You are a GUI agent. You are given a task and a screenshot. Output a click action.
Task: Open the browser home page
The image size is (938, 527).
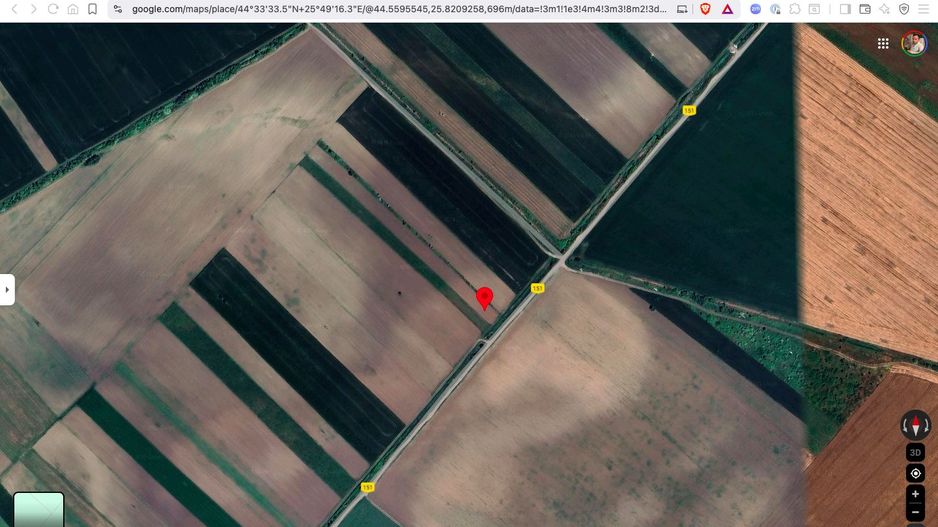[x=72, y=9]
